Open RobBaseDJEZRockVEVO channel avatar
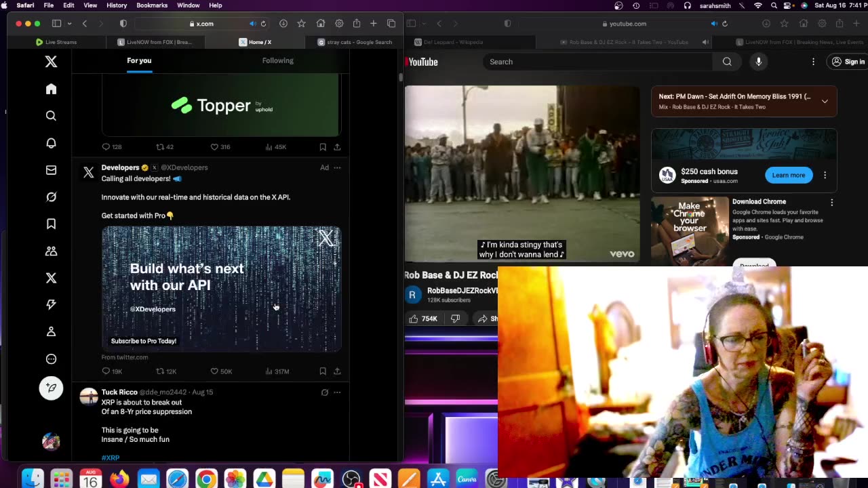 (x=412, y=295)
